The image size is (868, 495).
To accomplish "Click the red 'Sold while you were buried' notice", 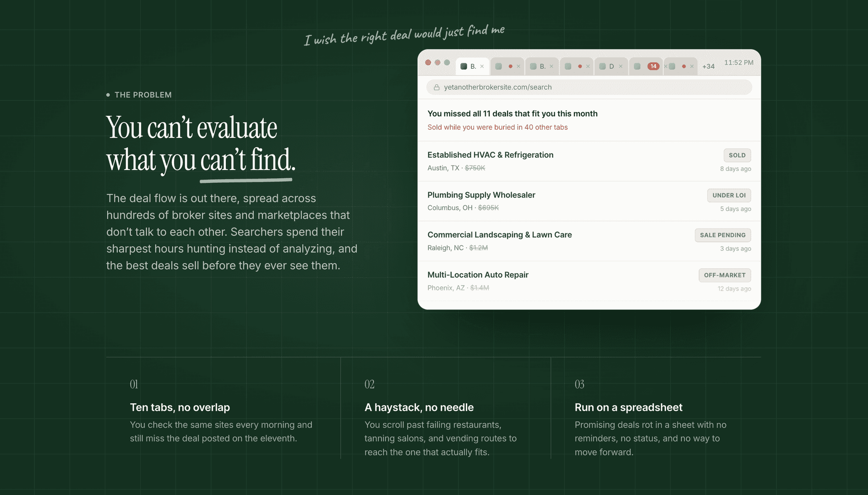I will [497, 127].
